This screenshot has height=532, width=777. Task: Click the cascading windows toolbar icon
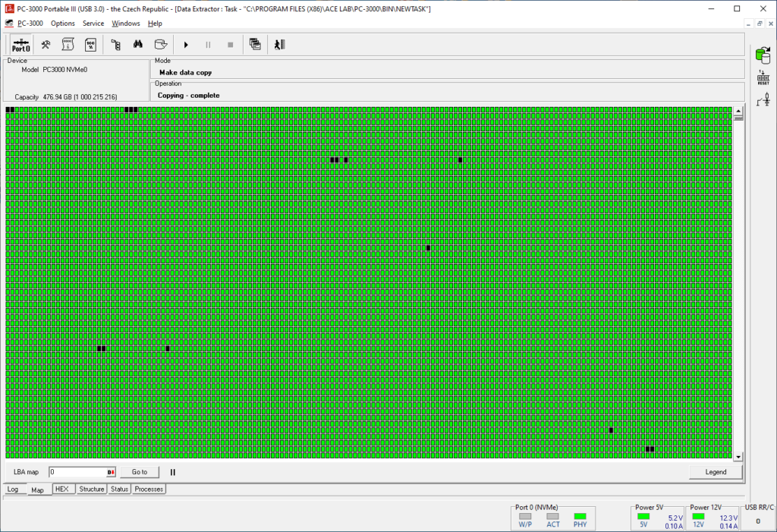pyautogui.click(x=255, y=45)
